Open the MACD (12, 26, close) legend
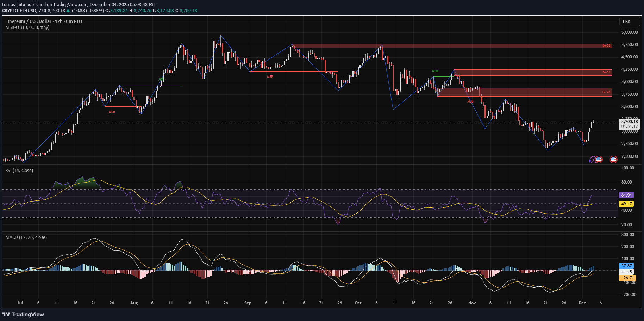The width and height of the screenshot is (644, 321). click(x=26, y=237)
